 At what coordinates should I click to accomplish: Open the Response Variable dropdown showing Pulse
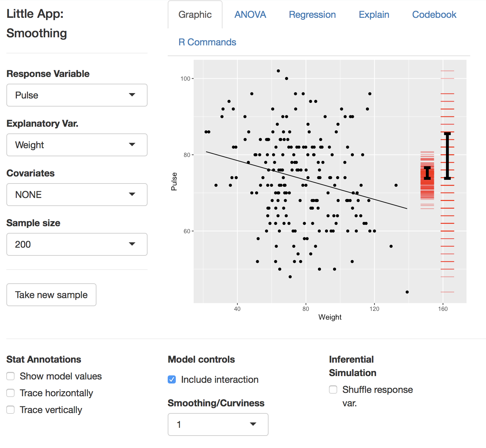pyautogui.click(x=77, y=95)
